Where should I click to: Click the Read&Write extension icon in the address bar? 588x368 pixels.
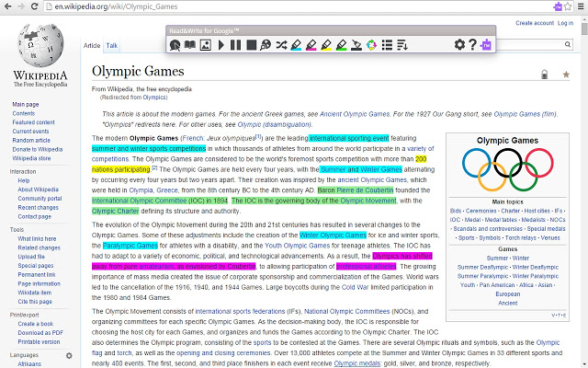pyautogui.click(x=558, y=6)
